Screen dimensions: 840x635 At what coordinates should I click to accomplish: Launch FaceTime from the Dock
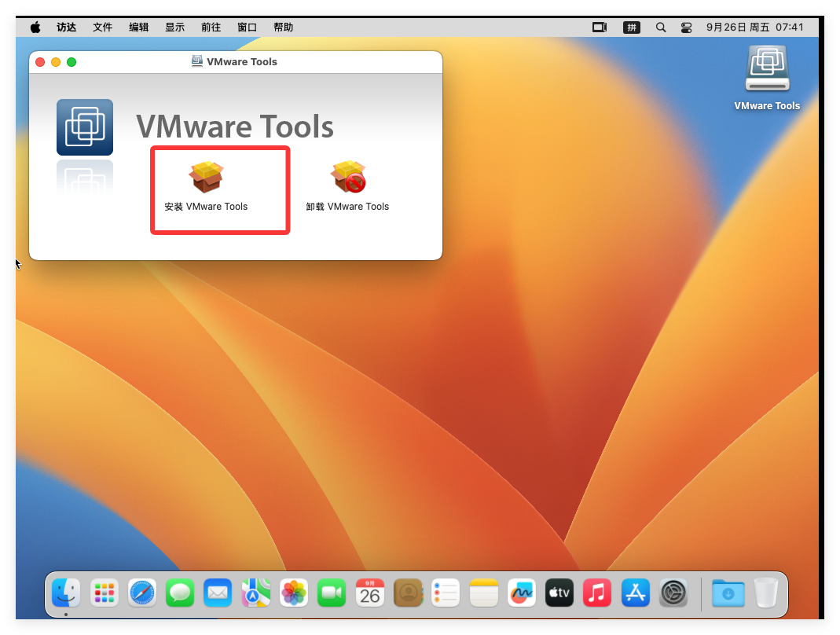pos(332,593)
